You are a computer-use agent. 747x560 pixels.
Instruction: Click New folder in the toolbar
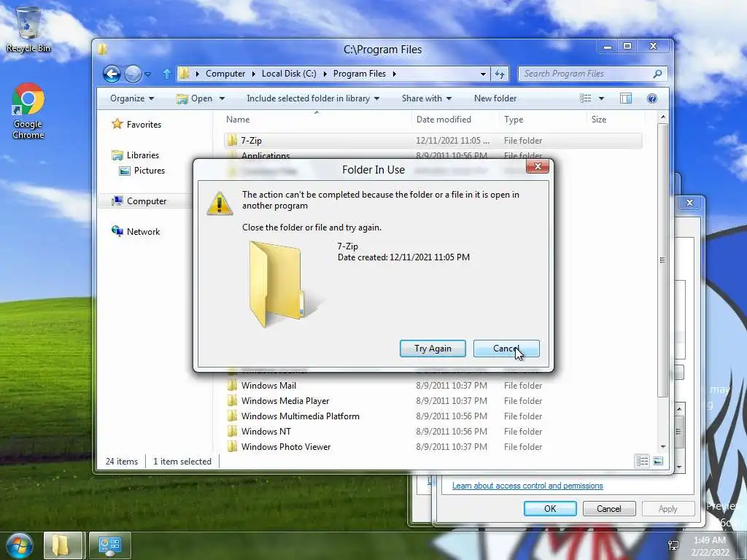click(495, 98)
